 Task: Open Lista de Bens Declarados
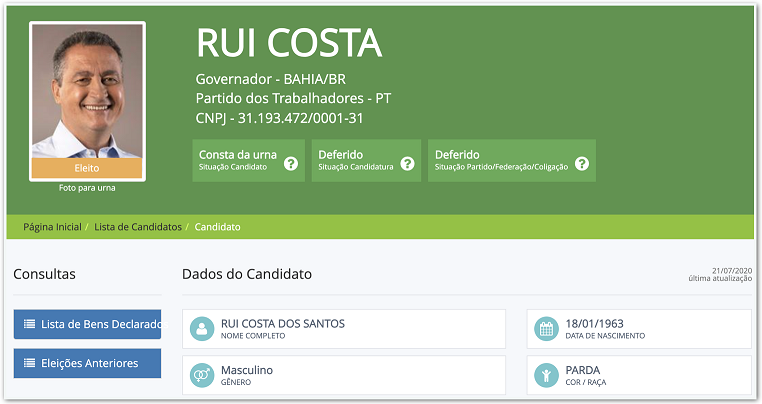(87, 324)
